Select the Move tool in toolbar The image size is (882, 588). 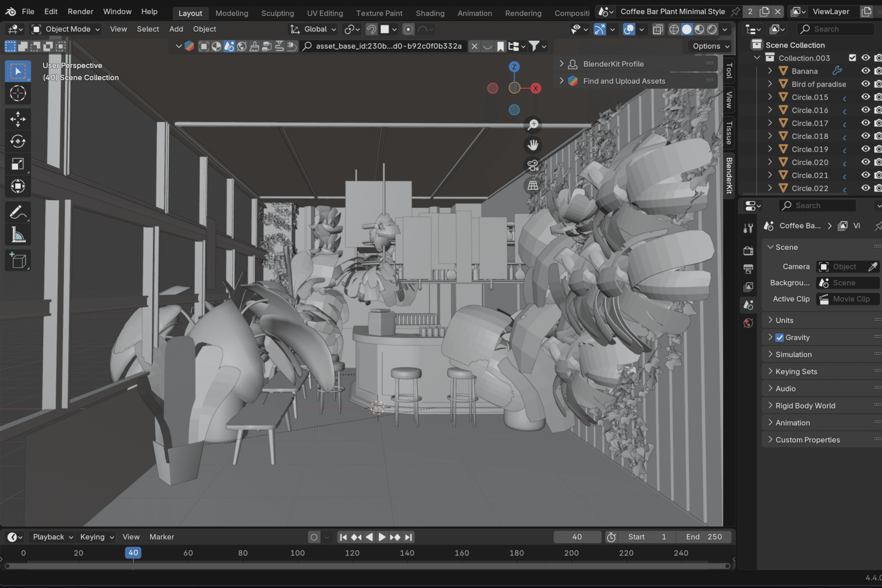coord(18,119)
